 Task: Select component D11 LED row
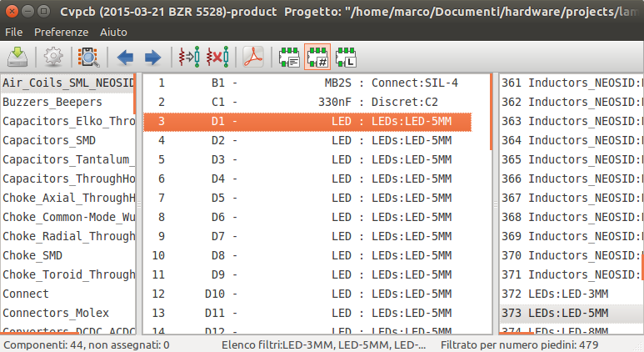pyautogui.click(x=307, y=313)
